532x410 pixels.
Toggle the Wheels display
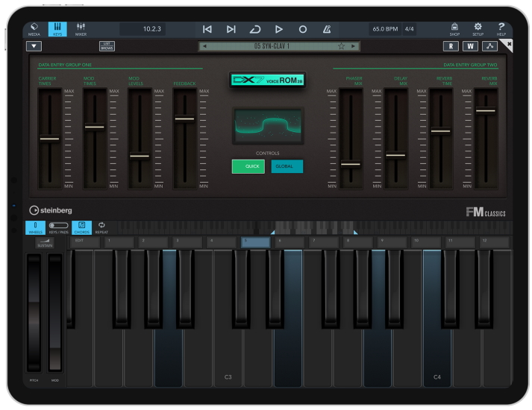tap(37, 227)
